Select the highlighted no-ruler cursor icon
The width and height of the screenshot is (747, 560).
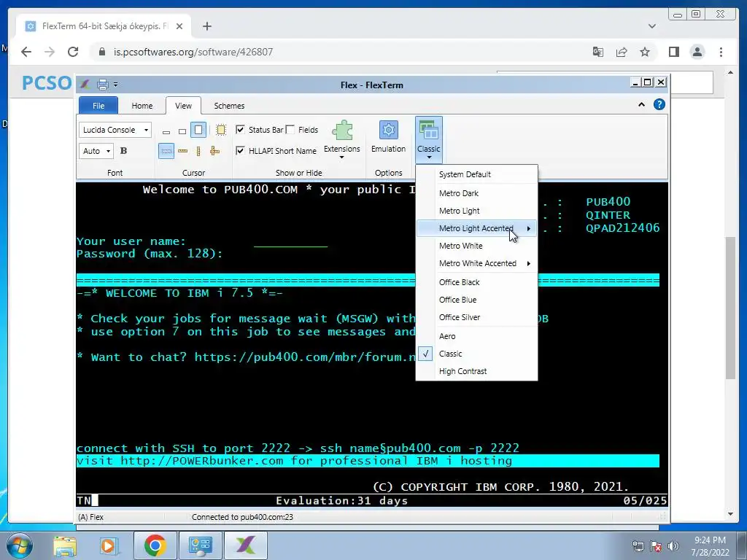coord(166,152)
